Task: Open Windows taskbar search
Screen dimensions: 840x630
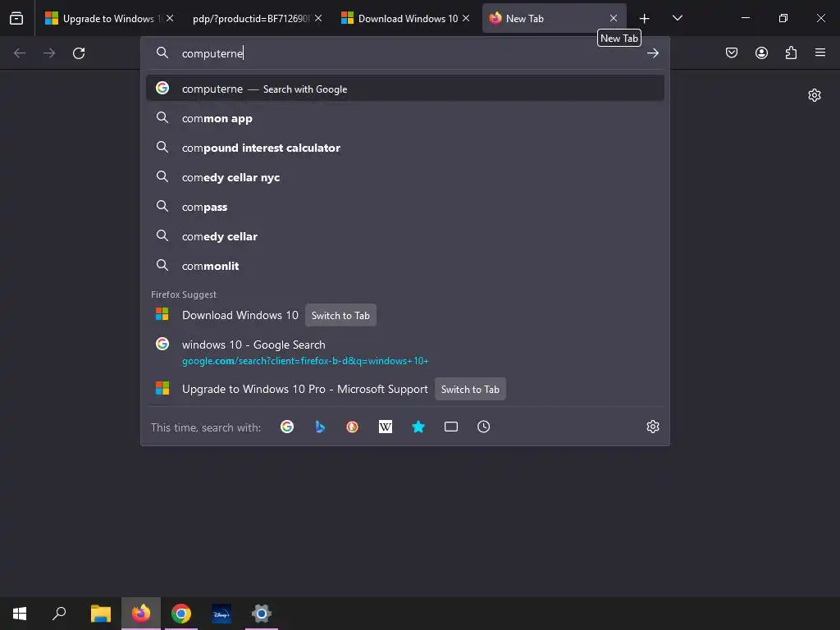Action: 59,614
